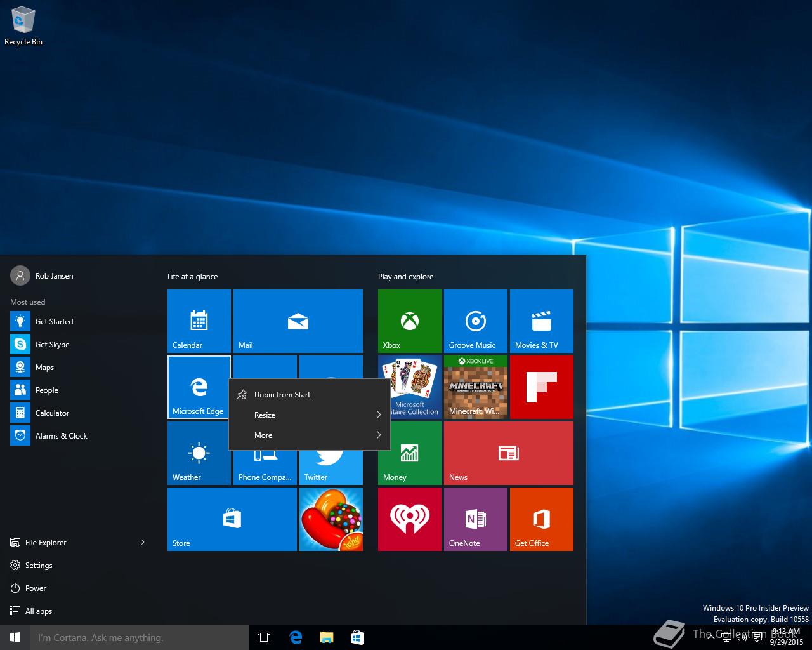Screen dimensions: 812x650
Task: Expand the File Explorer jump list arrow
Action: click(x=143, y=543)
